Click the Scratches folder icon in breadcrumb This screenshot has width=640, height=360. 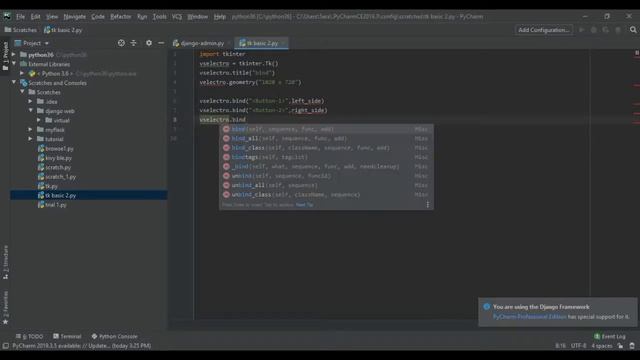click(x=8, y=30)
